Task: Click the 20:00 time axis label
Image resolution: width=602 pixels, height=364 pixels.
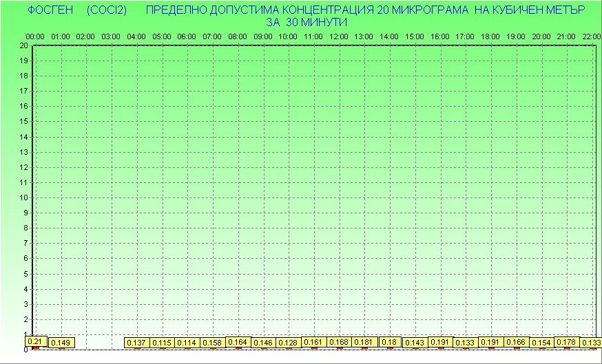Action: coord(541,36)
